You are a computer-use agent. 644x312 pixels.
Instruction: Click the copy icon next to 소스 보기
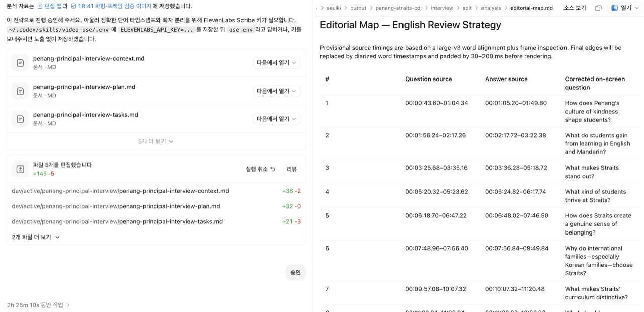click(598, 8)
